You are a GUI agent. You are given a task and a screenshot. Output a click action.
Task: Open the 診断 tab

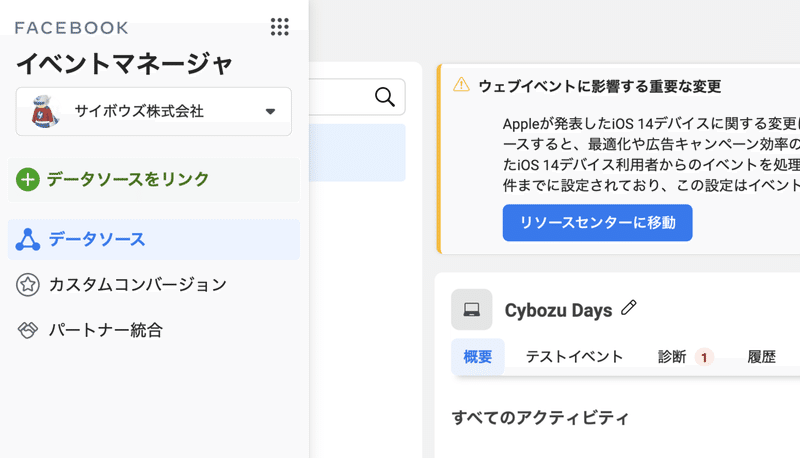coord(672,357)
